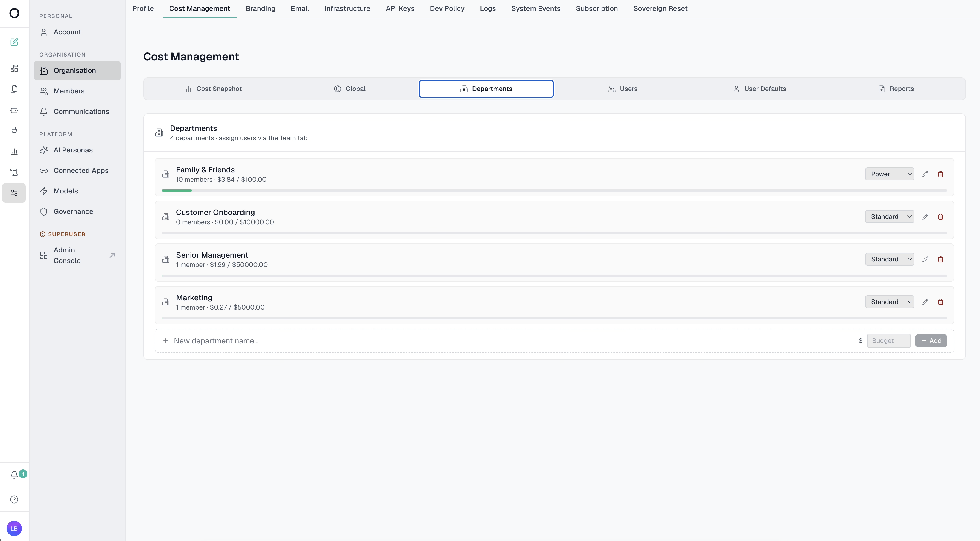This screenshot has height=541, width=980.
Task: Go to the API Keys tab
Action: (400, 8)
